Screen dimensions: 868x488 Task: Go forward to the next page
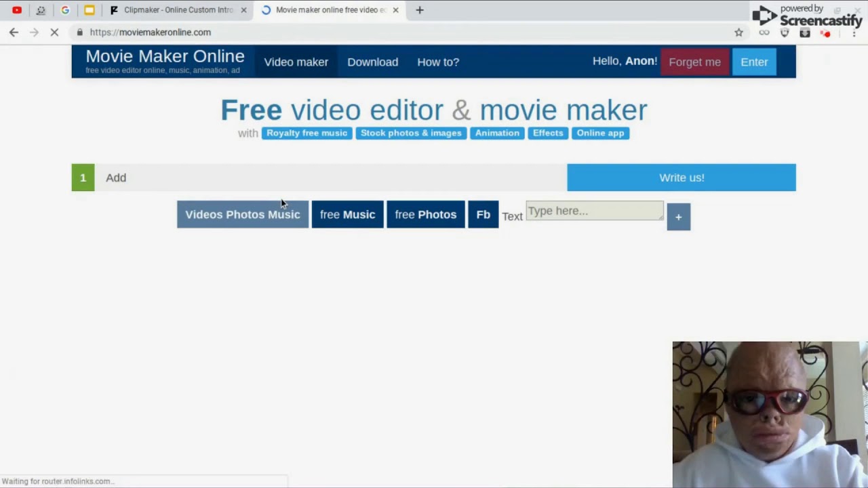(34, 32)
